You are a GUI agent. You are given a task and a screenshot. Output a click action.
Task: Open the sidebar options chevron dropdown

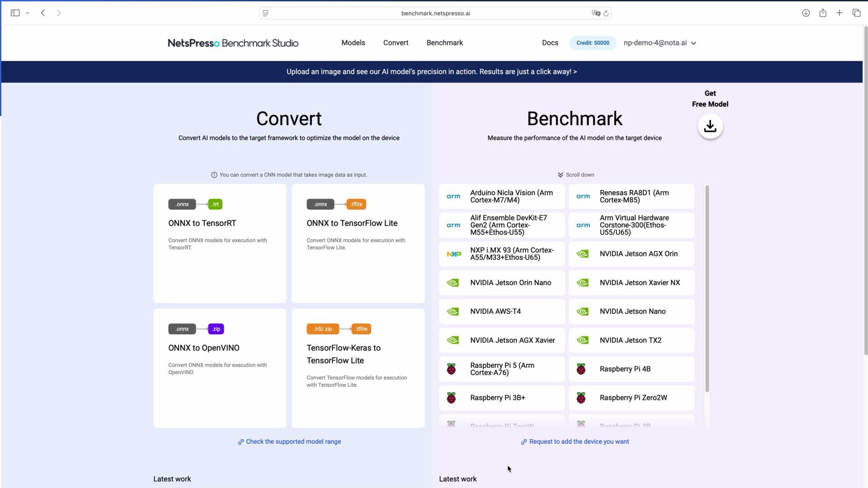coord(28,13)
